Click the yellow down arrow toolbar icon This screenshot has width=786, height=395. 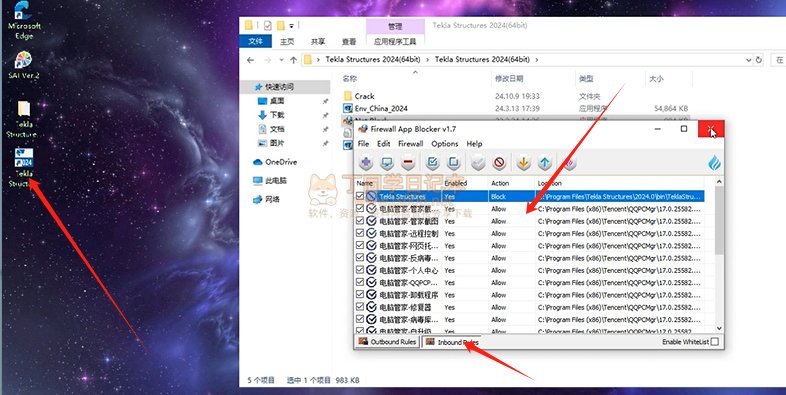[x=523, y=162]
